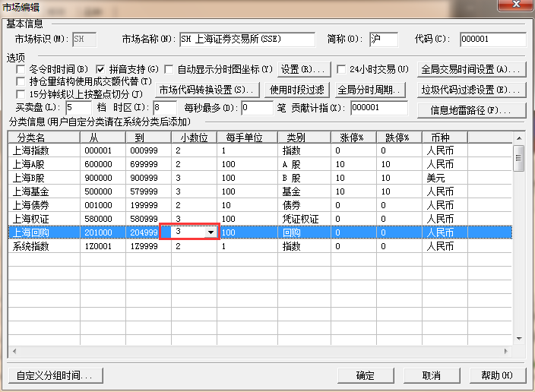
Task: Click the 市场名称 input field
Action: (x=246, y=40)
